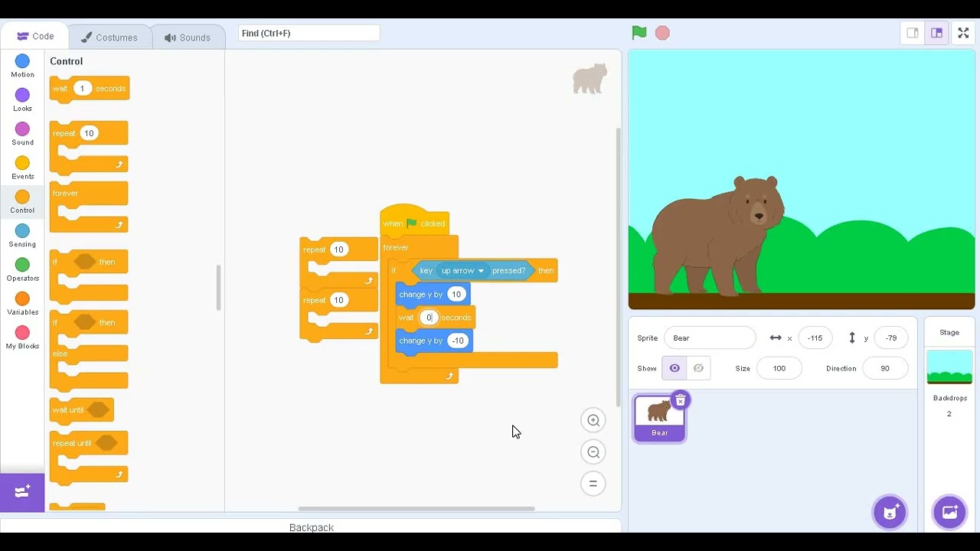Select the Control block category
Screen dimensions: 980x551
pyautogui.click(x=22, y=202)
